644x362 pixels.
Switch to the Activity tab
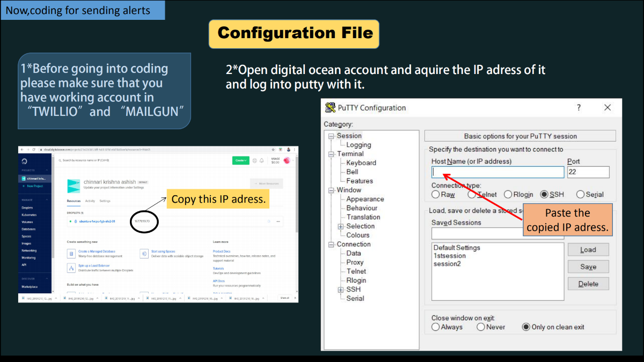click(x=90, y=201)
